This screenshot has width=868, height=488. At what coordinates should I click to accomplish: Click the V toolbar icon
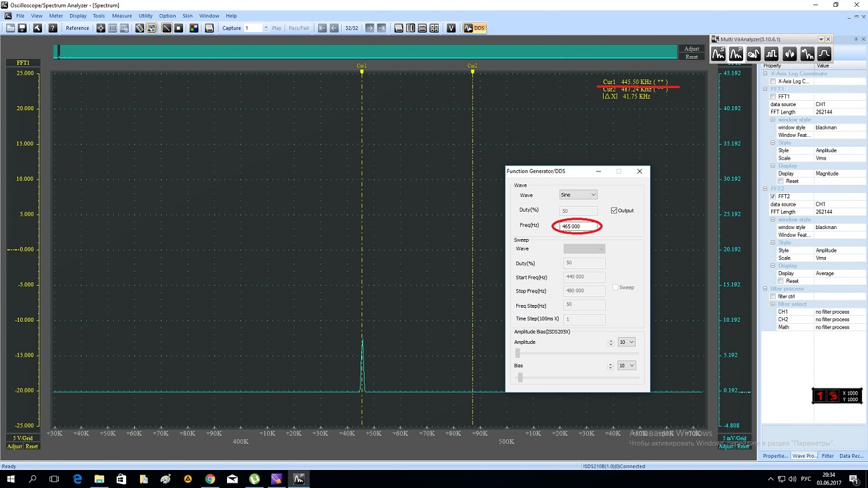point(451,28)
